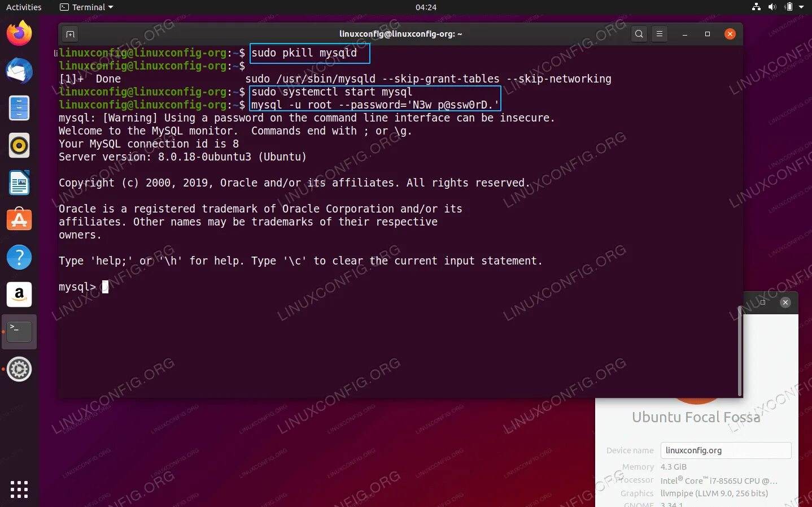
Task: Click the Activities button
Action: [24, 7]
